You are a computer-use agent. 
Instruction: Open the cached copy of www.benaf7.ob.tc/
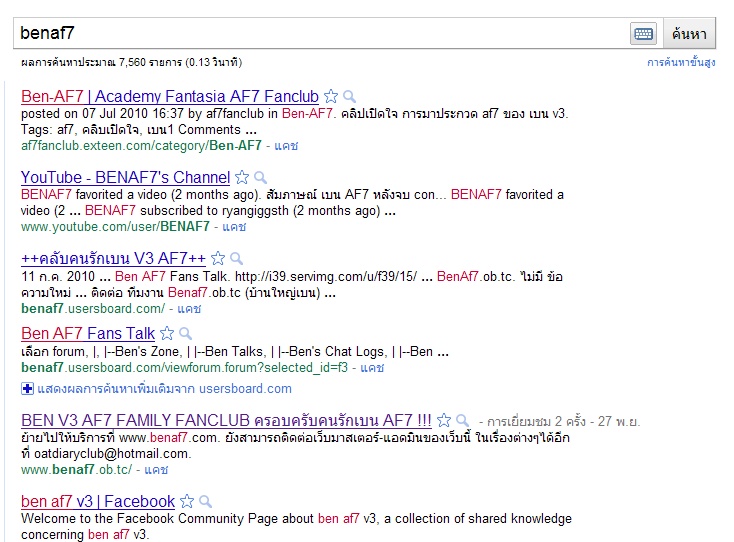click(x=156, y=469)
